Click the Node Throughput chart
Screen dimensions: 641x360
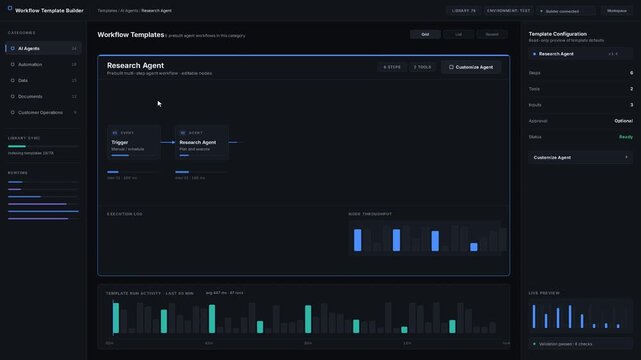tap(425, 238)
